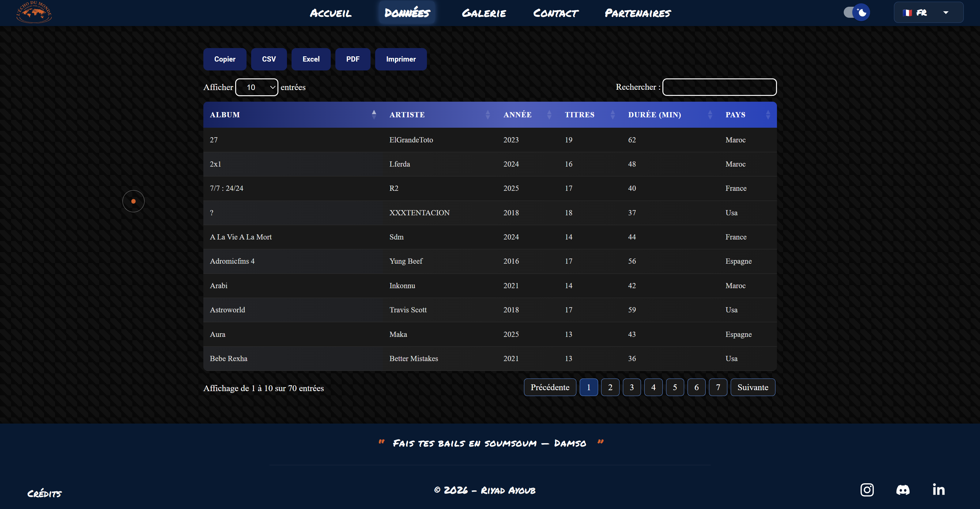Open the Crédits footer link
980x509 pixels.
tap(44, 493)
